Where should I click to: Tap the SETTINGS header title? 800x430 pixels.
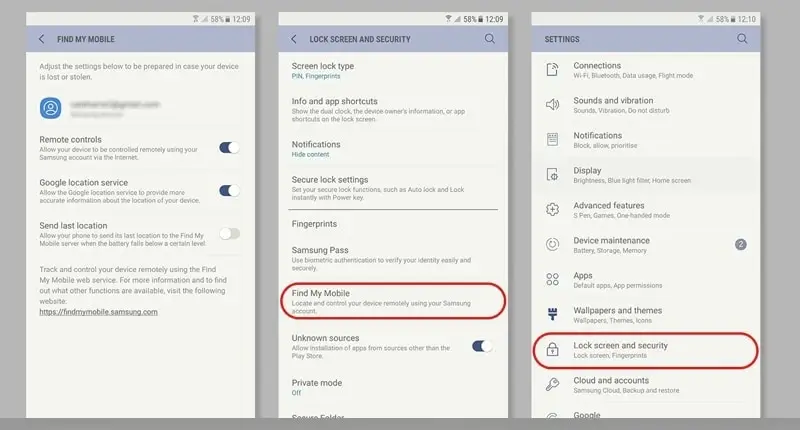[x=562, y=39]
